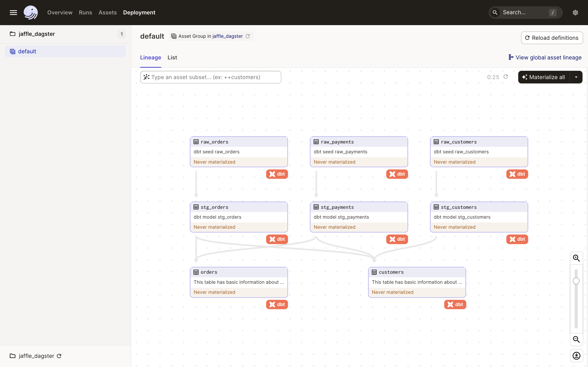Viewport: 588px width, 367px height.
Task: Click the asset subset filter input field
Action: [210, 77]
